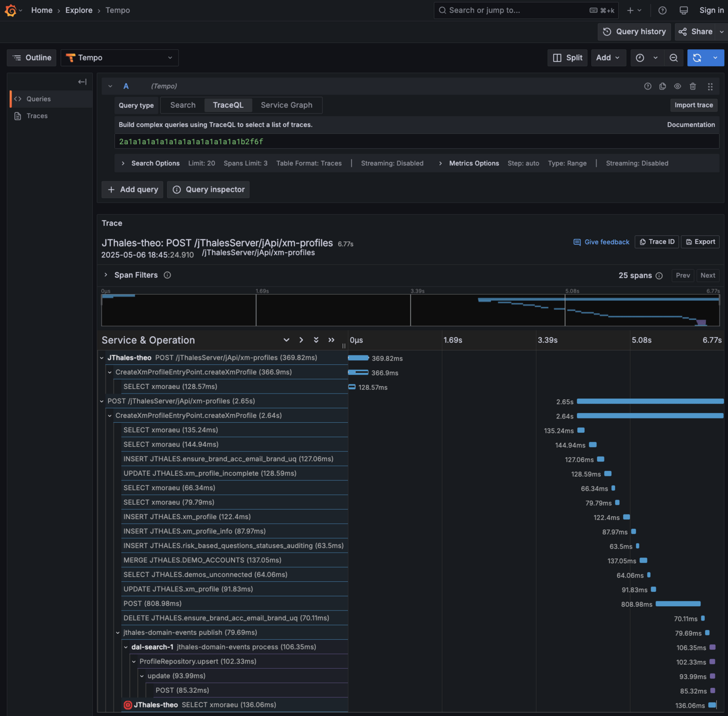728x716 pixels.
Task: Collapse POST xm-profiles (2.65s) span
Action: click(102, 401)
